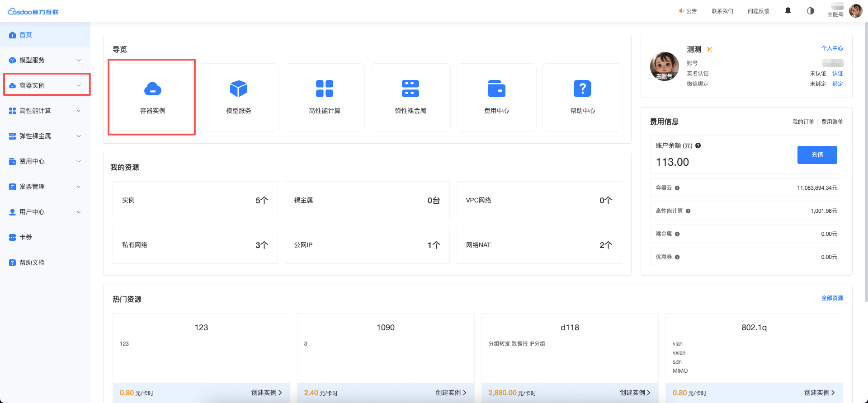Click 创建实例 on the d118 card

pyautogui.click(x=635, y=393)
